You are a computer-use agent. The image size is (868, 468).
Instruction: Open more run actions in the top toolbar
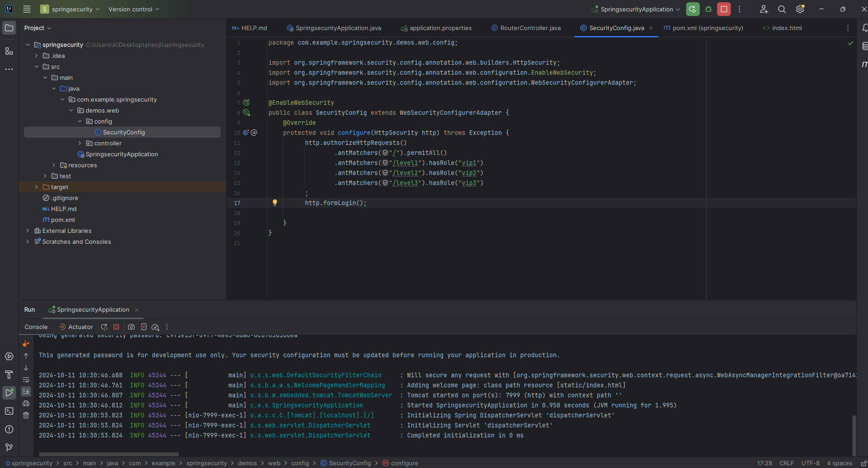(739, 9)
